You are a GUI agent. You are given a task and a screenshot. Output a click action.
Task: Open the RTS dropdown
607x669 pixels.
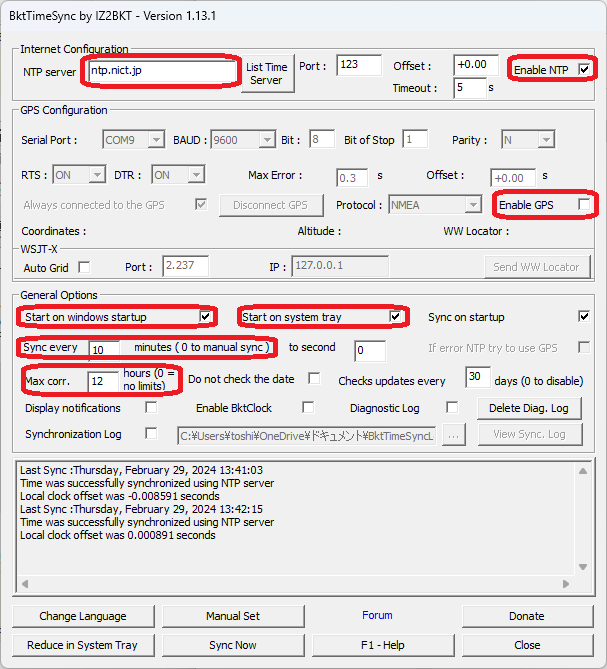tap(79, 175)
